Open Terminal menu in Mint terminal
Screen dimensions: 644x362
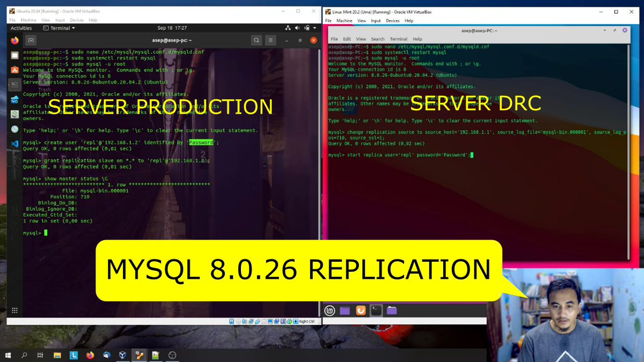point(399,39)
